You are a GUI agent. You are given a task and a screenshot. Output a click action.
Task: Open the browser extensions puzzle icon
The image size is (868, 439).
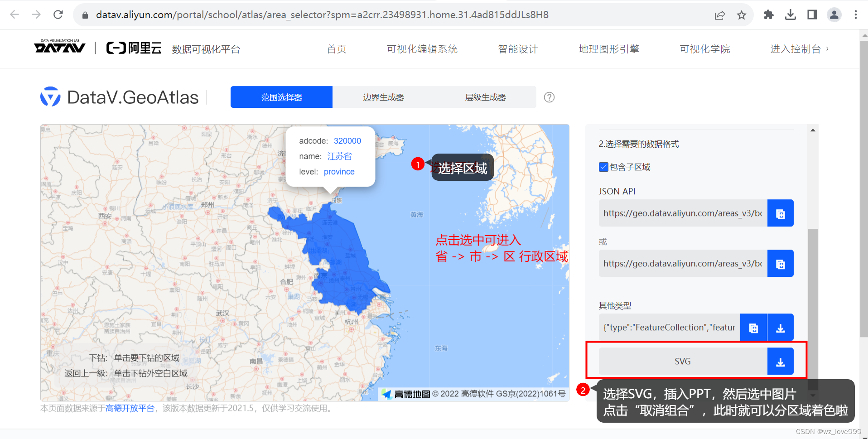pyautogui.click(x=769, y=14)
